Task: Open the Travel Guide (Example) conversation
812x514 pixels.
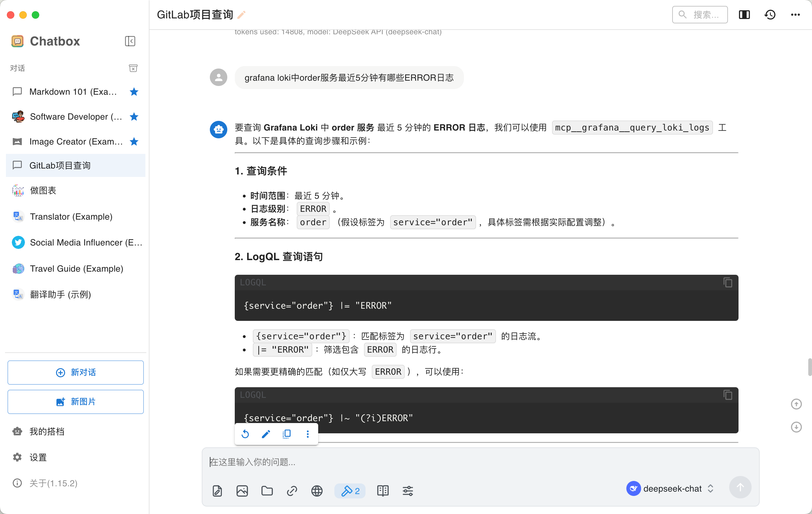Action: point(76,268)
